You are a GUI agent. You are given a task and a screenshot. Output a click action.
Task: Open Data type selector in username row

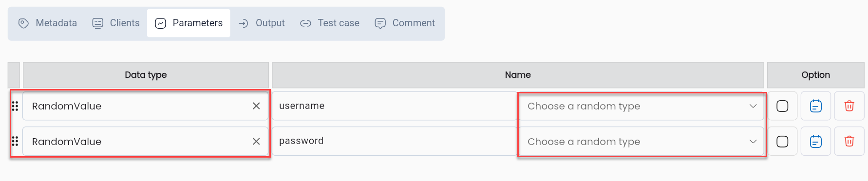coord(136,106)
